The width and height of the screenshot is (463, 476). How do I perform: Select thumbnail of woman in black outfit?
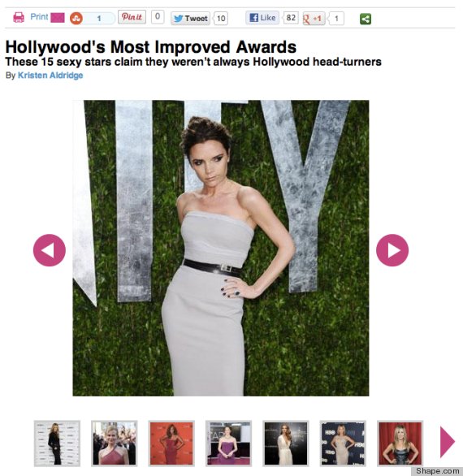coord(57,444)
